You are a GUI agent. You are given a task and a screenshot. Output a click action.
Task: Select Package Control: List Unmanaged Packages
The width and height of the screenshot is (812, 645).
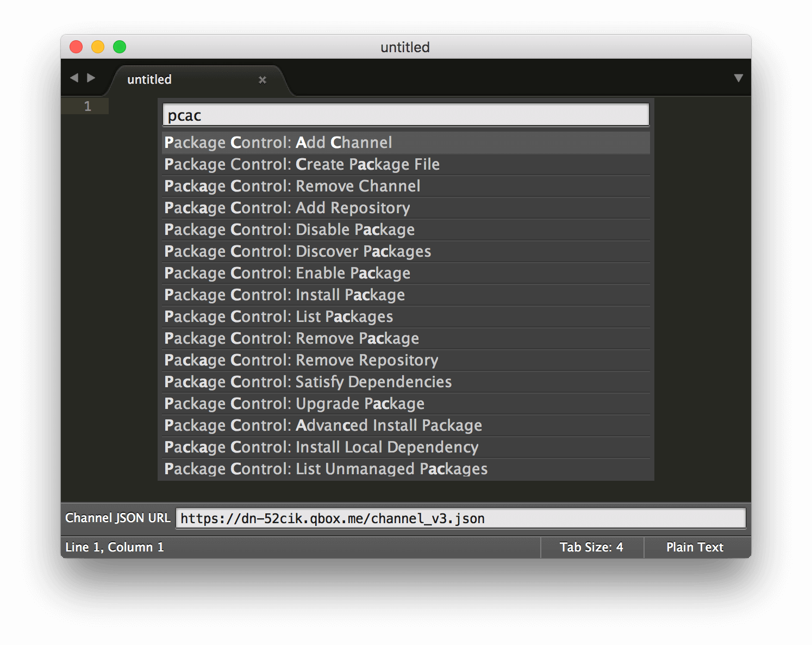pos(406,469)
